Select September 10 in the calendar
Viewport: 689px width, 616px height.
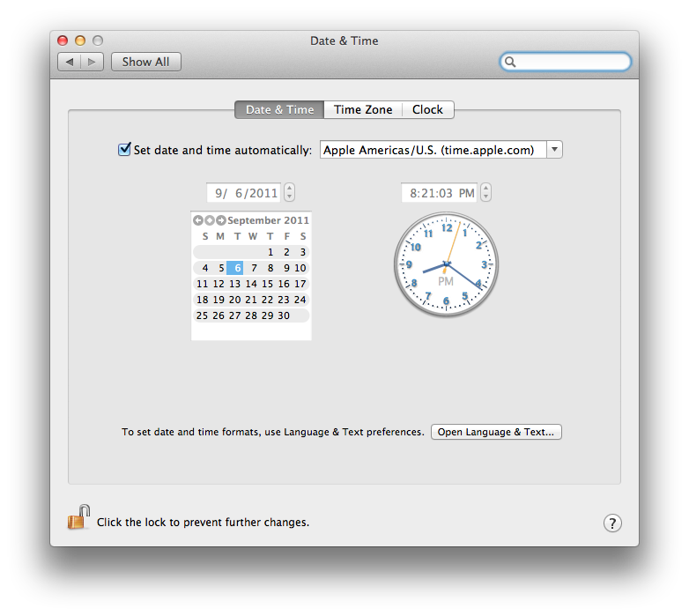tap(300, 268)
